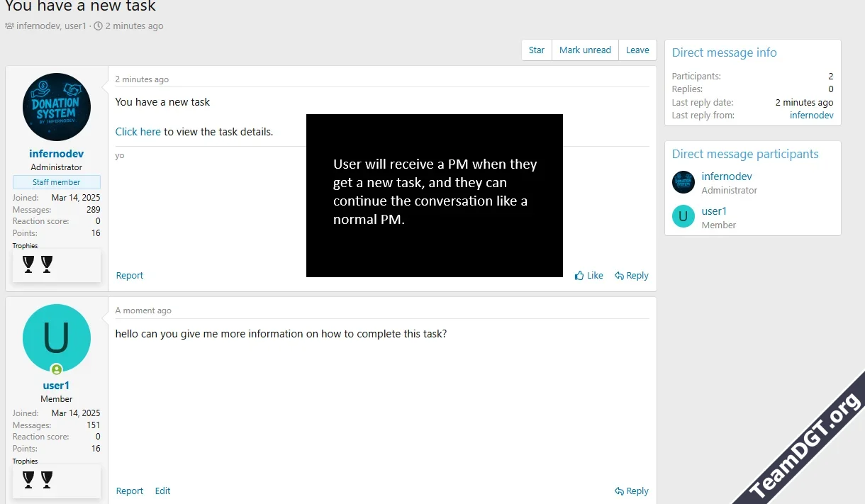Star this conversation
This screenshot has height=504, width=865.
click(537, 50)
